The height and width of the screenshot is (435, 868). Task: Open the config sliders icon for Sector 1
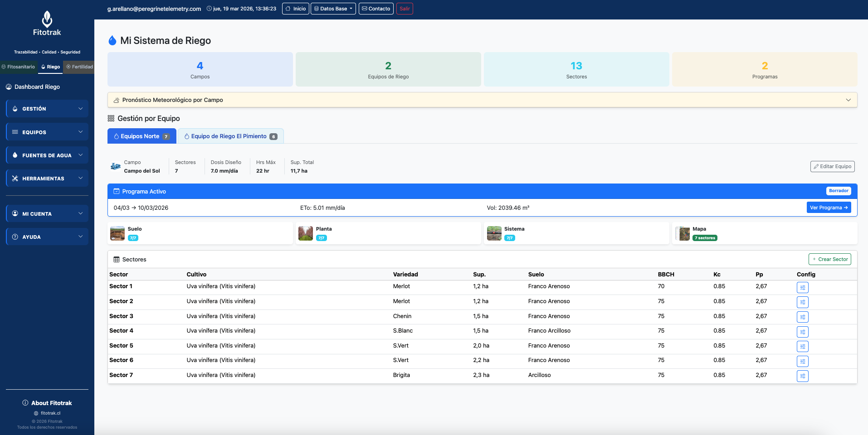coord(802,287)
